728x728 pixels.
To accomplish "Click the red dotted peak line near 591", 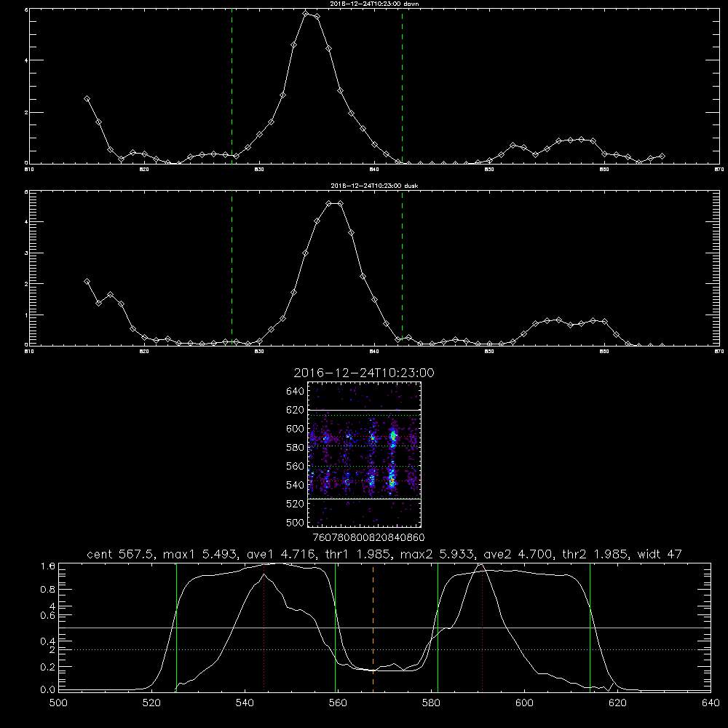I will (x=483, y=627).
